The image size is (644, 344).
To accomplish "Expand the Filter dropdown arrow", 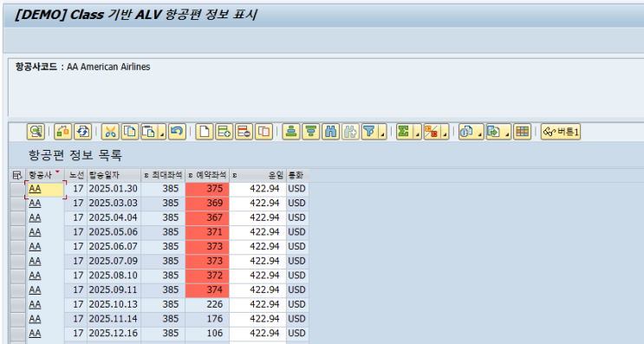I will click(x=383, y=133).
